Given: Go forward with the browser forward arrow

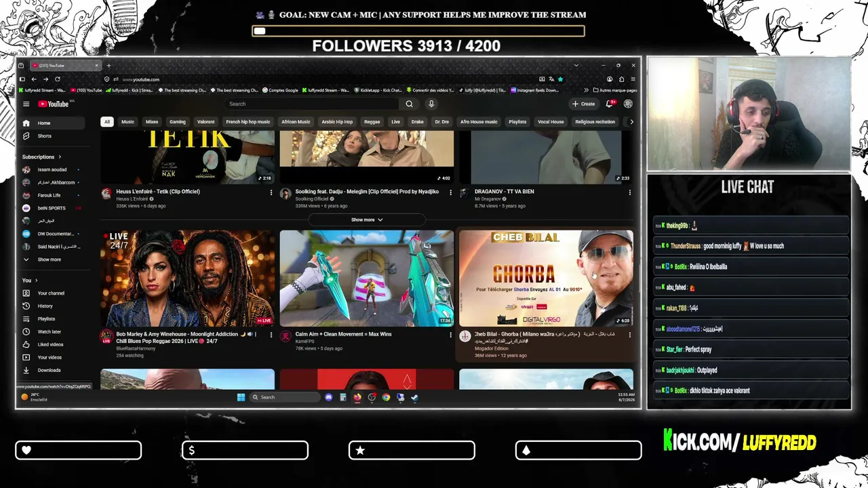Looking at the screenshot, I should (x=45, y=79).
